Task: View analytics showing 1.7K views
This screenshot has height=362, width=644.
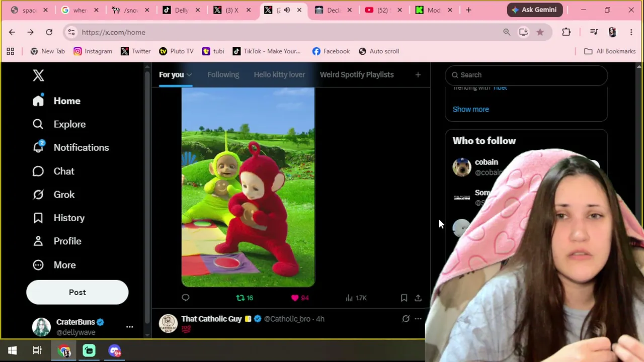Action: pyautogui.click(x=356, y=298)
